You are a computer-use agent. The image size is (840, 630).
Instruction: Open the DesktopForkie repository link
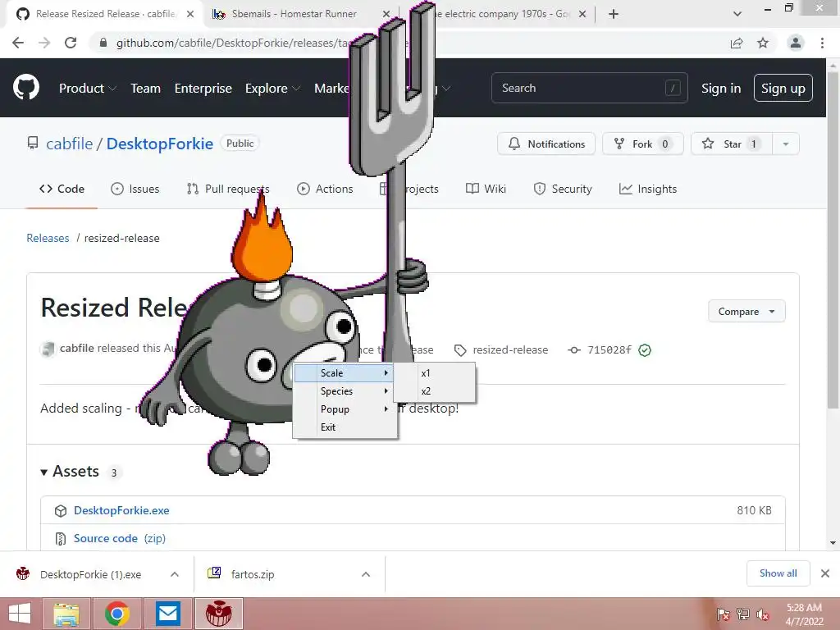160,144
